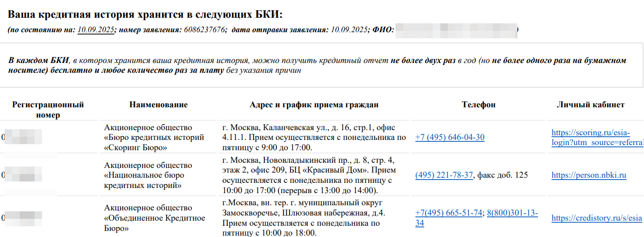Click the «факс доб. 125» text
Screen dimensions: 644x237
click(x=502, y=175)
